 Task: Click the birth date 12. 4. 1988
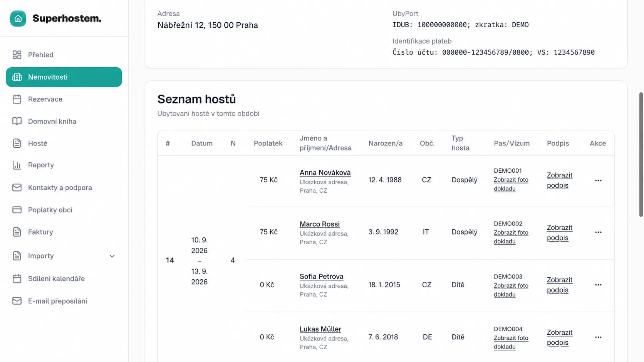click(385, 180)
